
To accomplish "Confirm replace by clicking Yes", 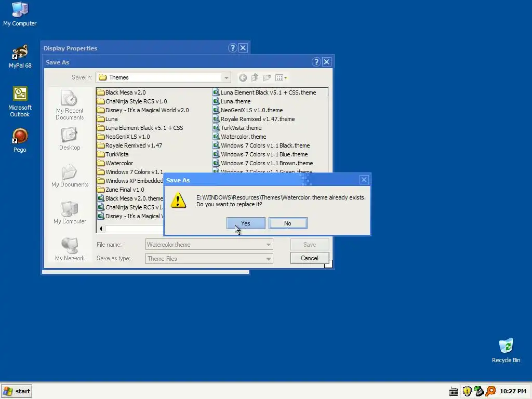I will coord(246,223).
